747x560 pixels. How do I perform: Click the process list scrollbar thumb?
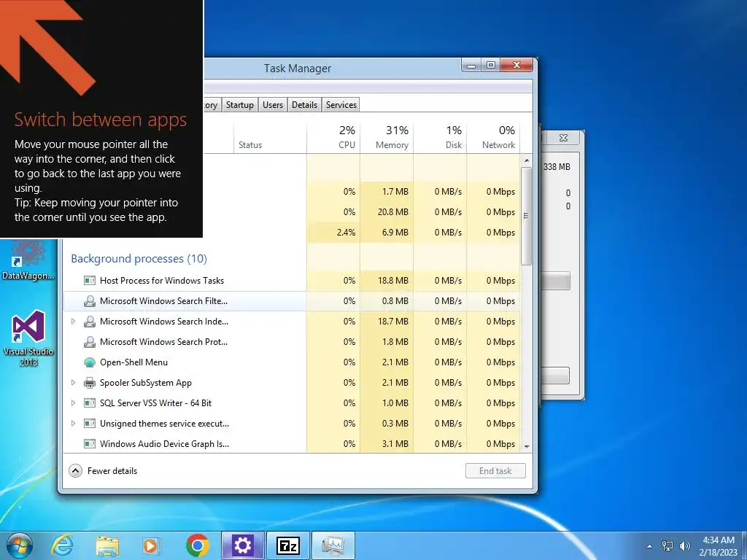click(x=527, y=216)
